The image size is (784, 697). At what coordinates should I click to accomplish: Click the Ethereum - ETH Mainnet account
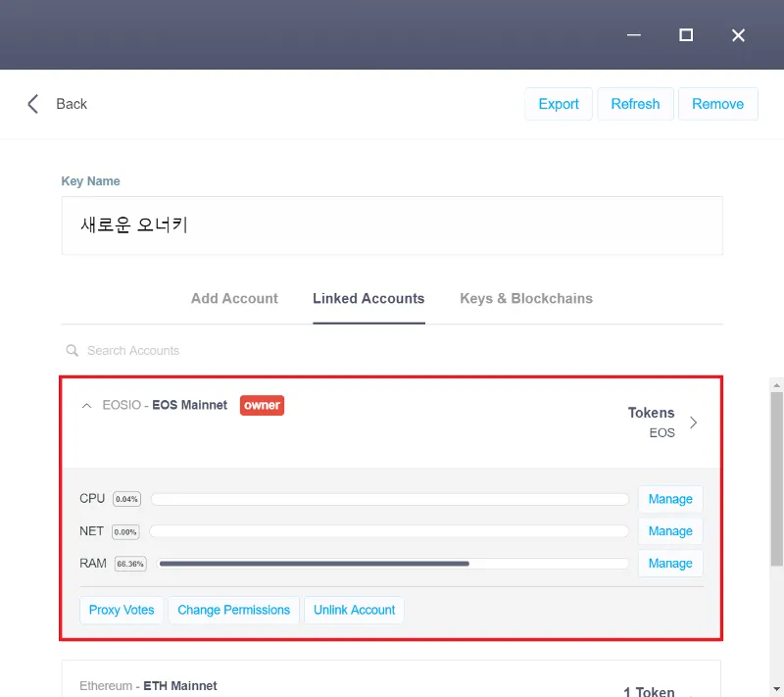tap(148, 686)
